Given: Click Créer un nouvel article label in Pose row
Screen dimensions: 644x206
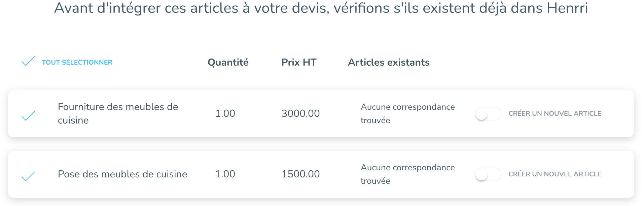Looking at the screenshot, I should (555, 174).
